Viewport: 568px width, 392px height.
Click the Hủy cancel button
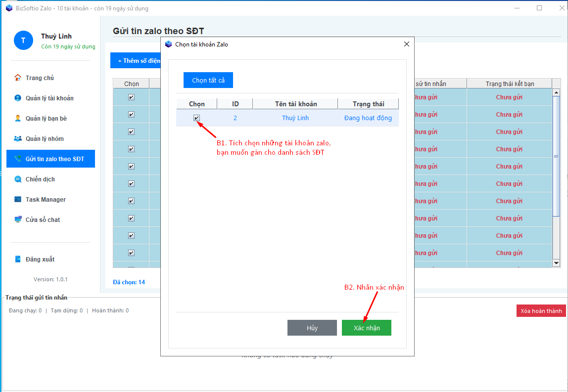(x=312, y=328)
